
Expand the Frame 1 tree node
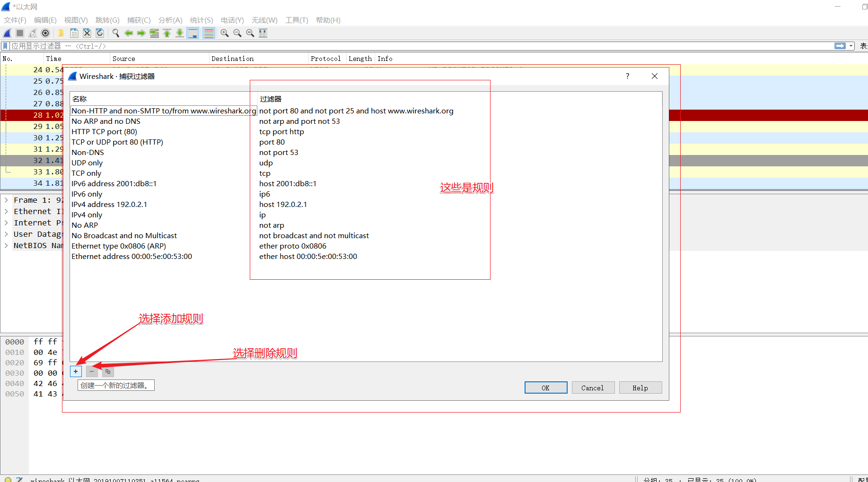click(x=6, y=200)
